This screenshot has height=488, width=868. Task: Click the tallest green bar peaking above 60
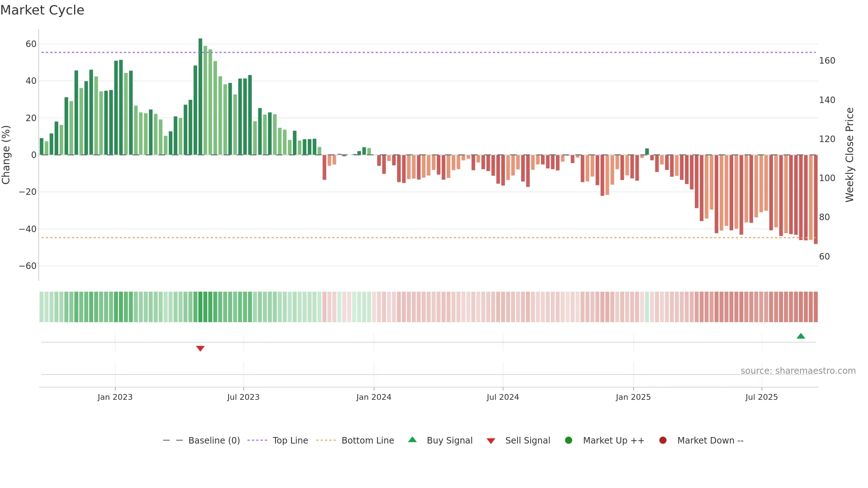click(200, 97)
